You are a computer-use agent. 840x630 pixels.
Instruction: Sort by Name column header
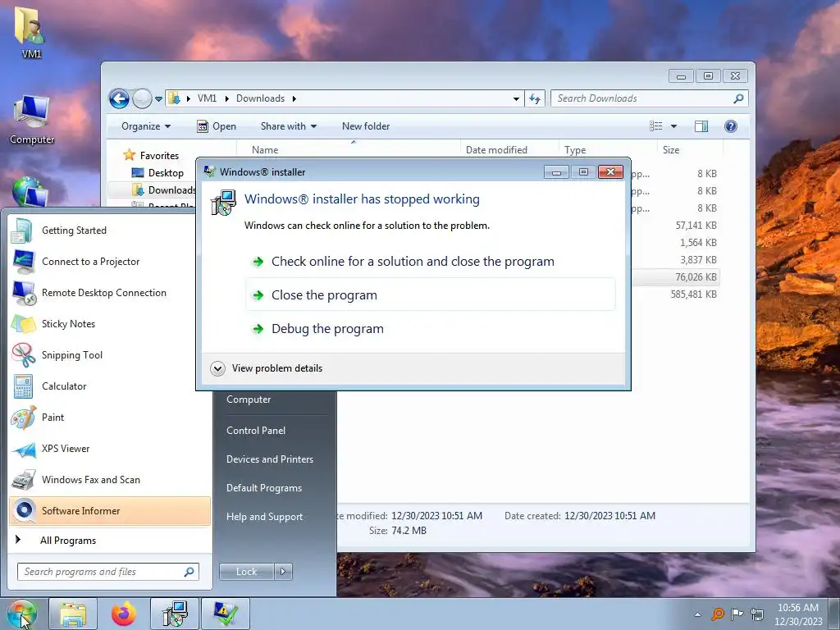pyautogui.click(x=348, y=150)
